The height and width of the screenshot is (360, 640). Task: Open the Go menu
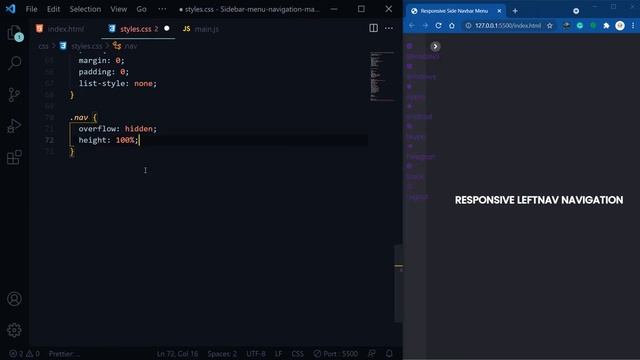[x=141, y=9]
